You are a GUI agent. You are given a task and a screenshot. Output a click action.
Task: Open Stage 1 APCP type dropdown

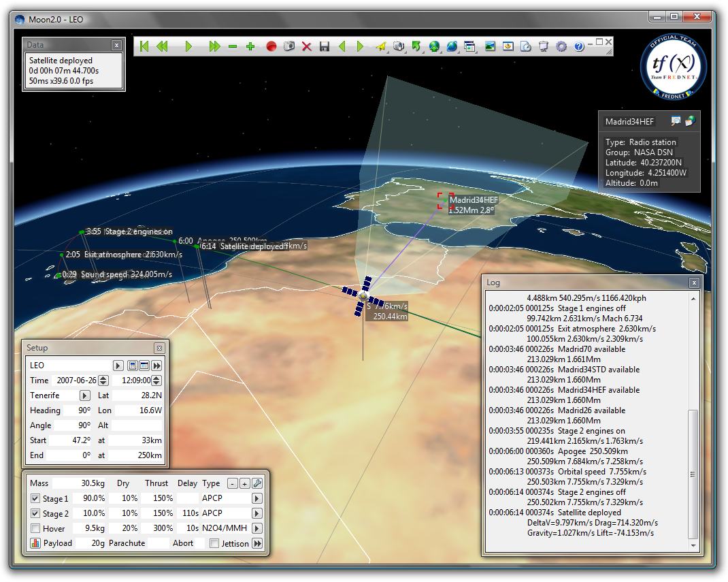click(x=257, y=498)
